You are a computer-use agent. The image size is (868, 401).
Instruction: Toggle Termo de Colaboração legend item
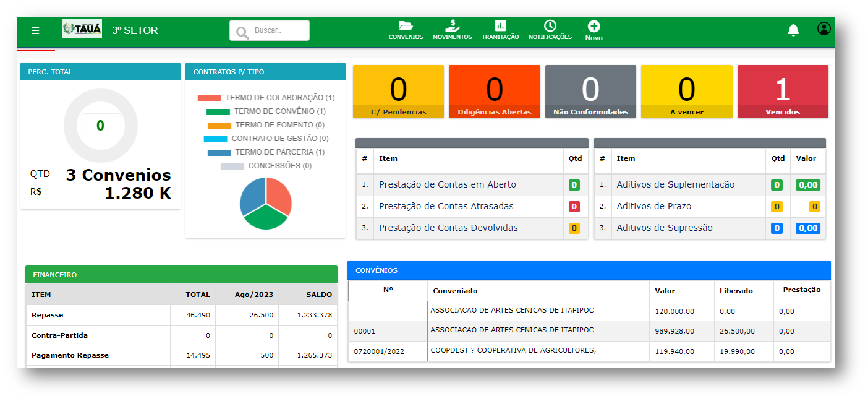(x=266, y=98)
